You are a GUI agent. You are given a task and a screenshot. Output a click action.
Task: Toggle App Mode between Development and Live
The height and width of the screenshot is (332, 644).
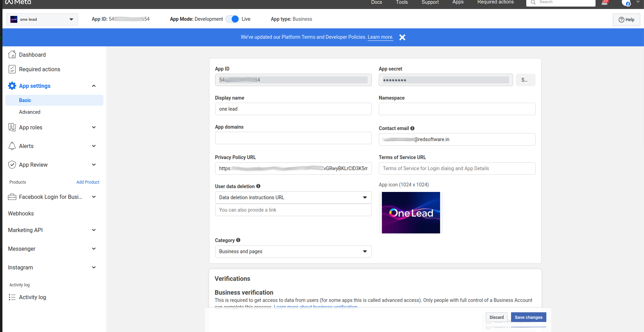pos(232,19)
